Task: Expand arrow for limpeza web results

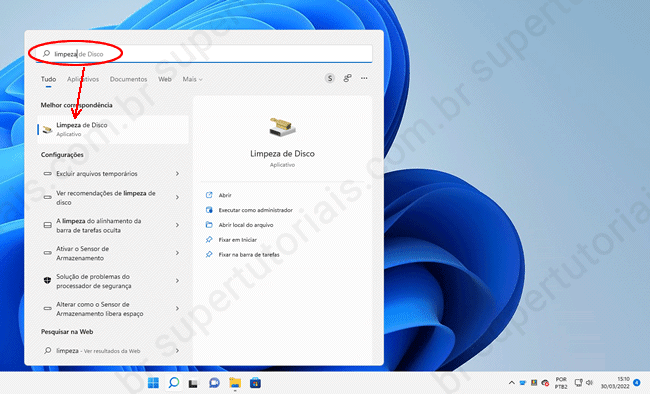Action: pyautogui.click(x=177, y=350)
